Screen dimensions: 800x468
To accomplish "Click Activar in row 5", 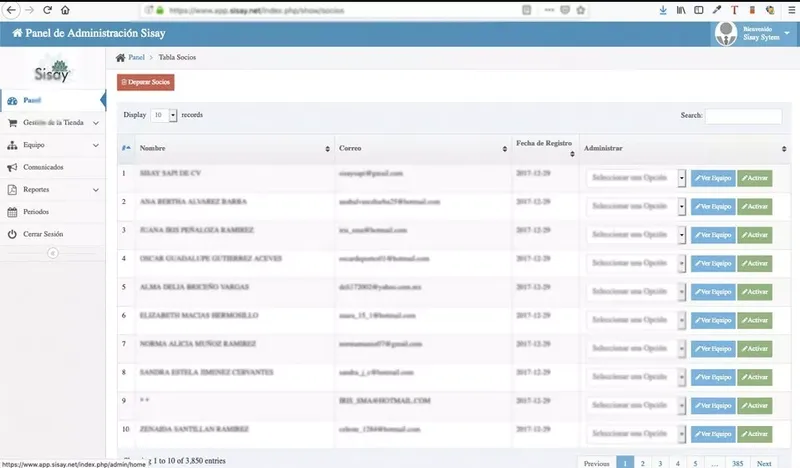I will point(755,292).
